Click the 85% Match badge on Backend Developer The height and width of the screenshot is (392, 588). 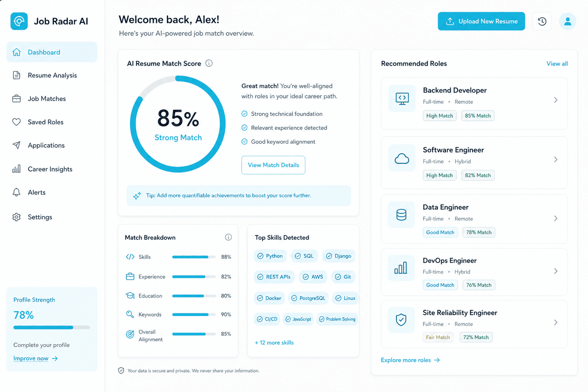pyautogui.click(x=478, y=116)
